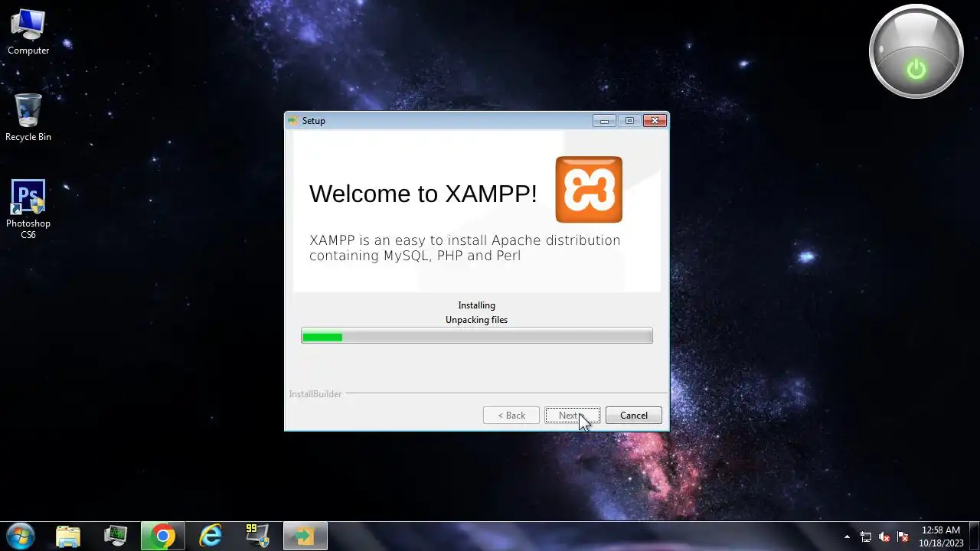Click the muted volume tray icon

click(884, 536)
